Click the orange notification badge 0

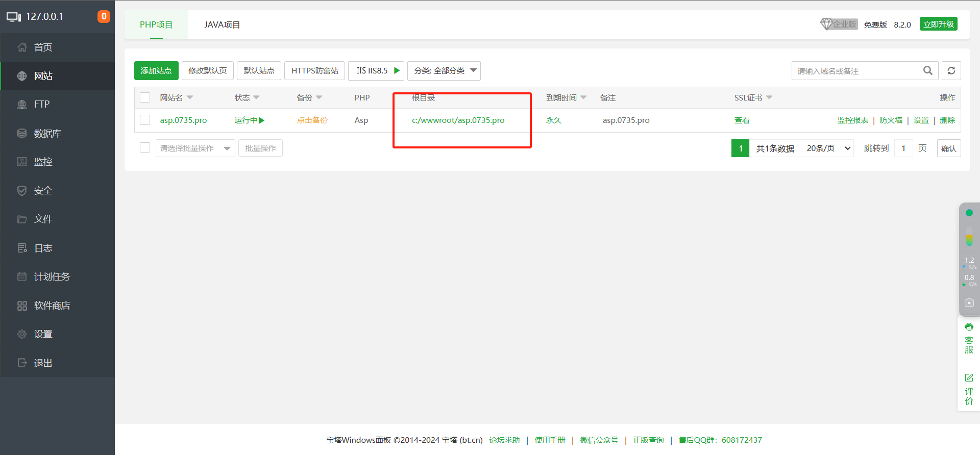click(104, 16)
